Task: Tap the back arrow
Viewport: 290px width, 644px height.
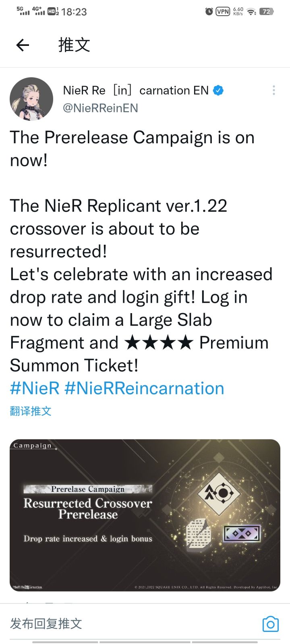Action: pyautogui.click(x=23, y=45)
